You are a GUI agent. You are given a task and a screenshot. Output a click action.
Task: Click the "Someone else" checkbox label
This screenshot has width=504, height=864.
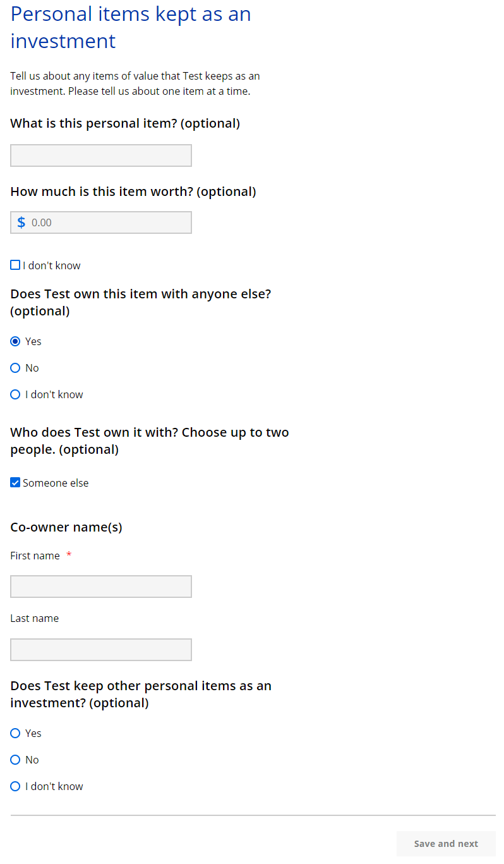pyautogui.click(x=56, y=483)
